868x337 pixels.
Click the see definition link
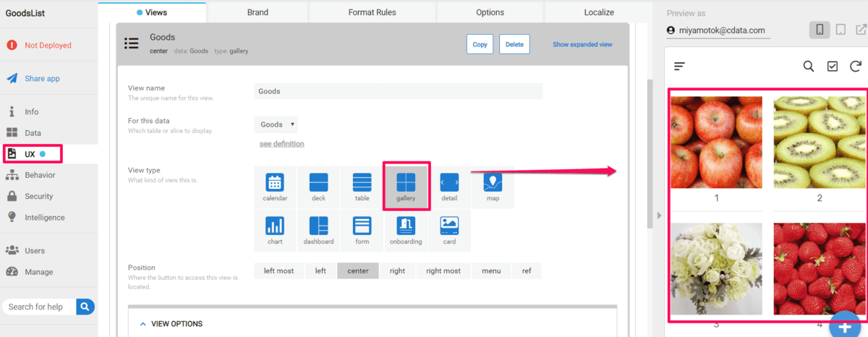[x=282, y=144]
